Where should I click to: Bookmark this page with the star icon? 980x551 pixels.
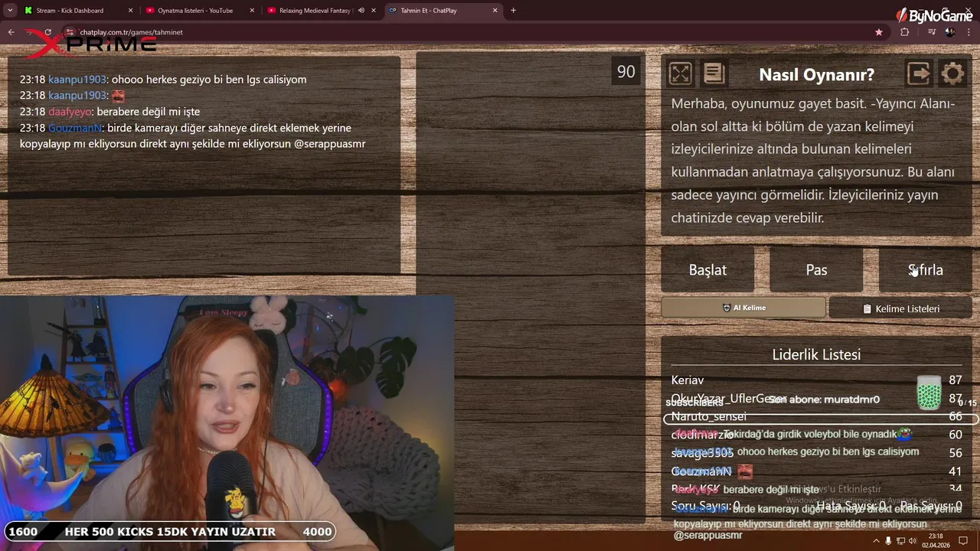point(879,32)
